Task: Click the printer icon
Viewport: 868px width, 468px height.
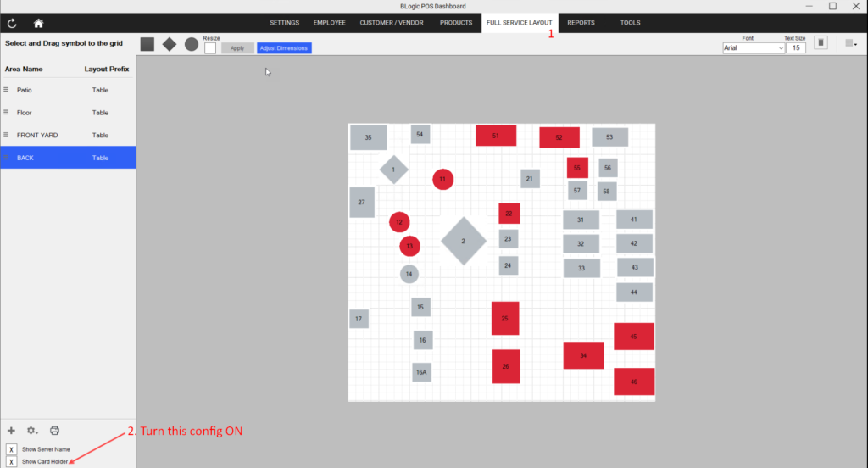Action: pos(54,431)
